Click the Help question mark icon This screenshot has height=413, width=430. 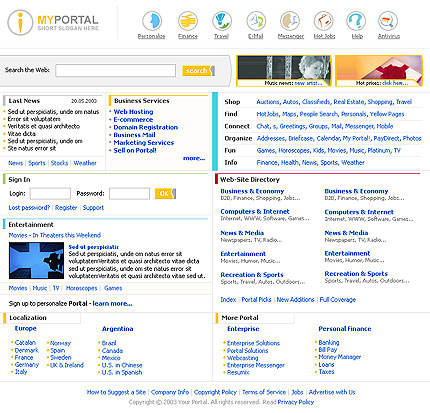356,21
